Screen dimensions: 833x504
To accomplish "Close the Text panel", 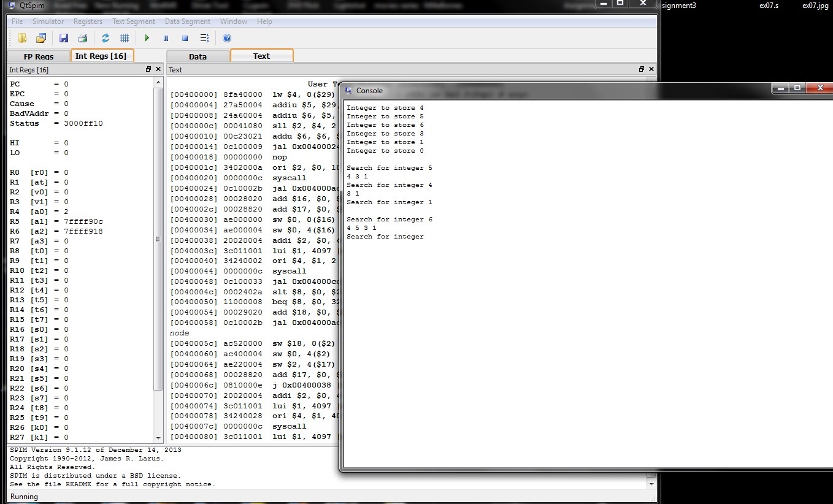I will (651, 70).
